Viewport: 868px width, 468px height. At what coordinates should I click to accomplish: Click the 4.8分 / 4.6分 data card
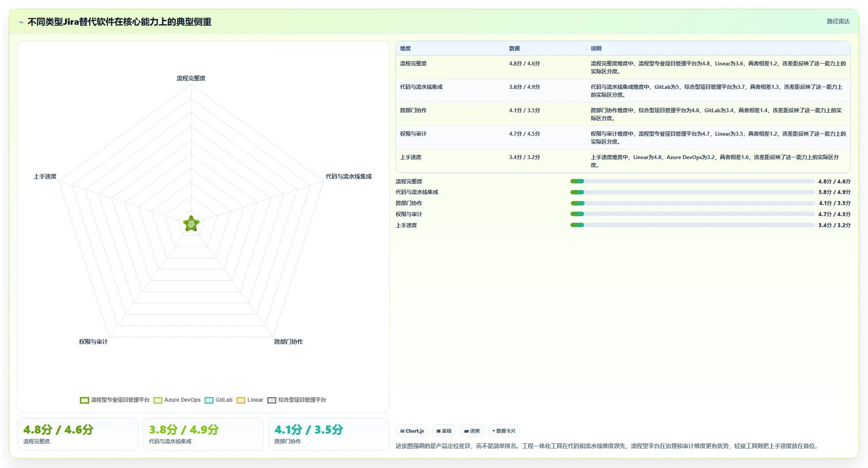click(x=78, y=434)
